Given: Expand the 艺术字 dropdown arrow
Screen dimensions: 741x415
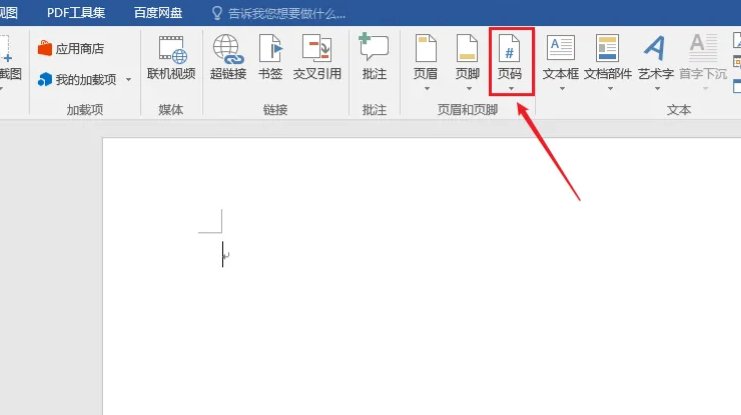Looking at the screenshot, I should point(657,88).
